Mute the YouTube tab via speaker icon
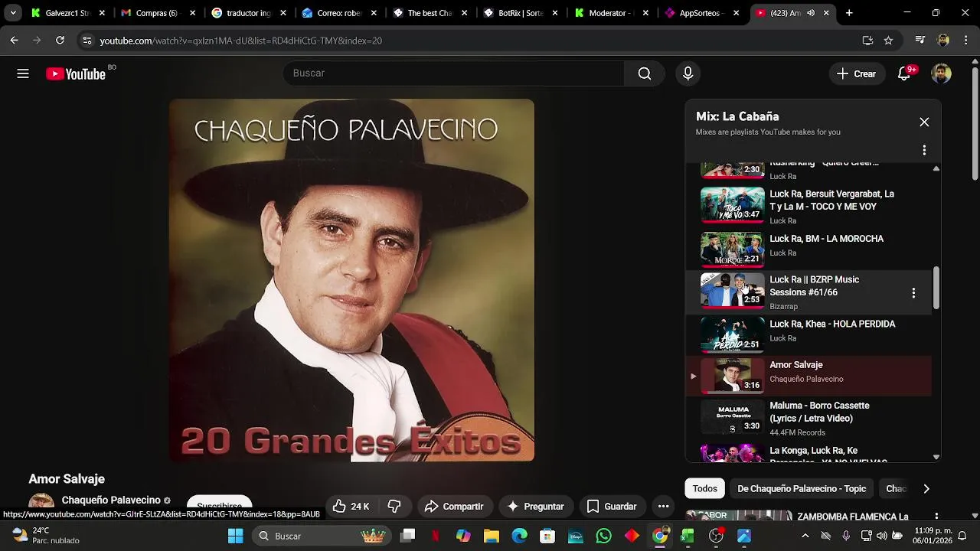The image size is (980, 551). (810, 13)
